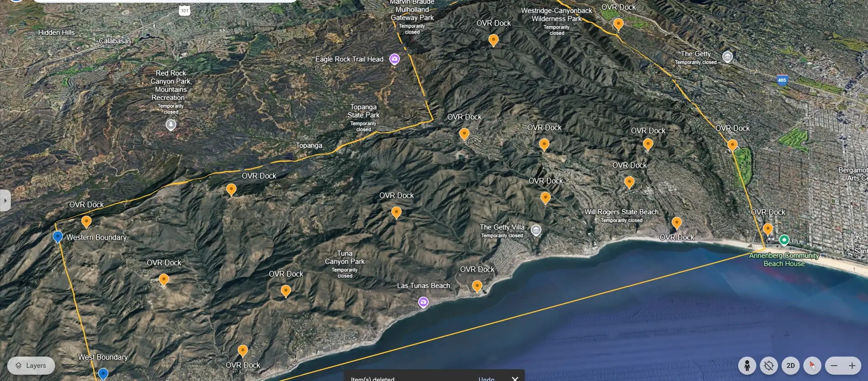
Task: Click The Getty Villa museum icon
Action: coord(536,230)
